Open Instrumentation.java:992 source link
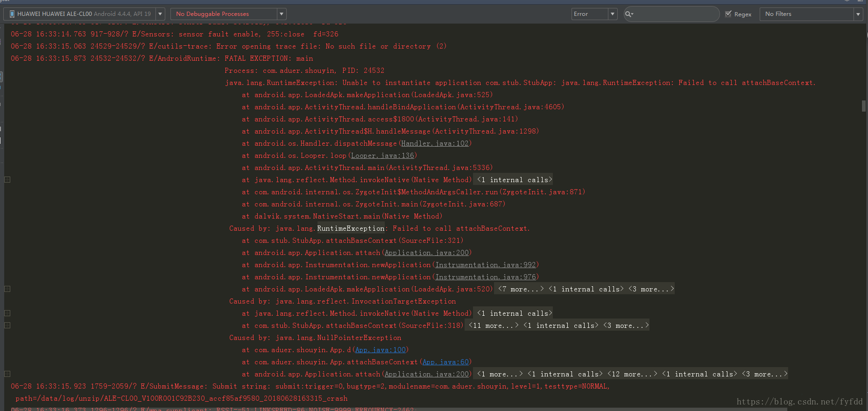The height and width of the screenshot is (411, 868). pyautogui.click(x=486, y=265)
